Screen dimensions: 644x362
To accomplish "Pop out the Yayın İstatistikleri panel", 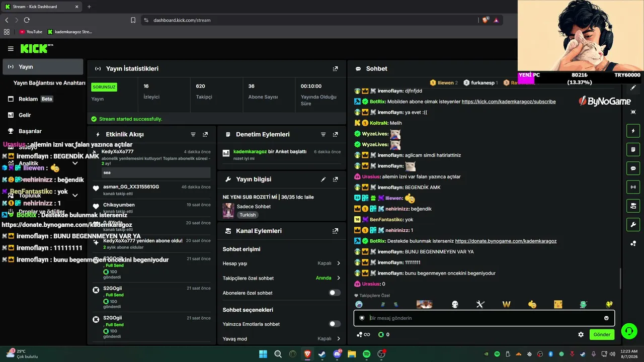I will (x=336, y=69).
